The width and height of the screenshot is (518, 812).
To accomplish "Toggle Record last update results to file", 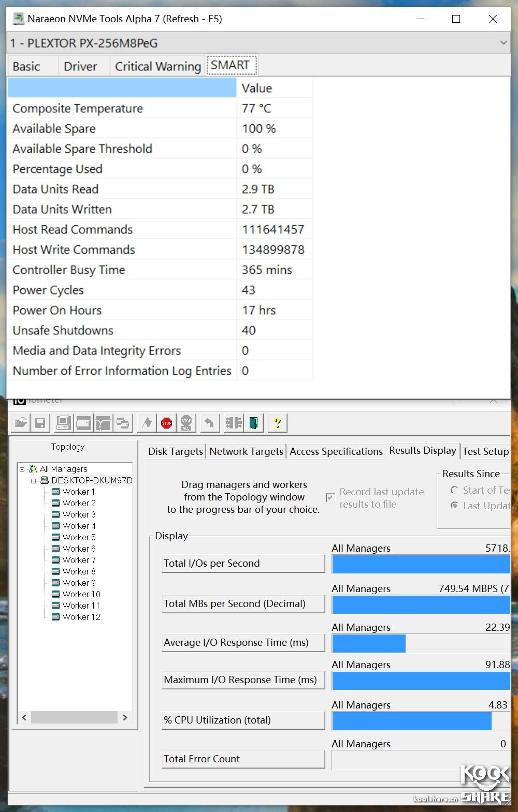I will click(x=330, y=498).
